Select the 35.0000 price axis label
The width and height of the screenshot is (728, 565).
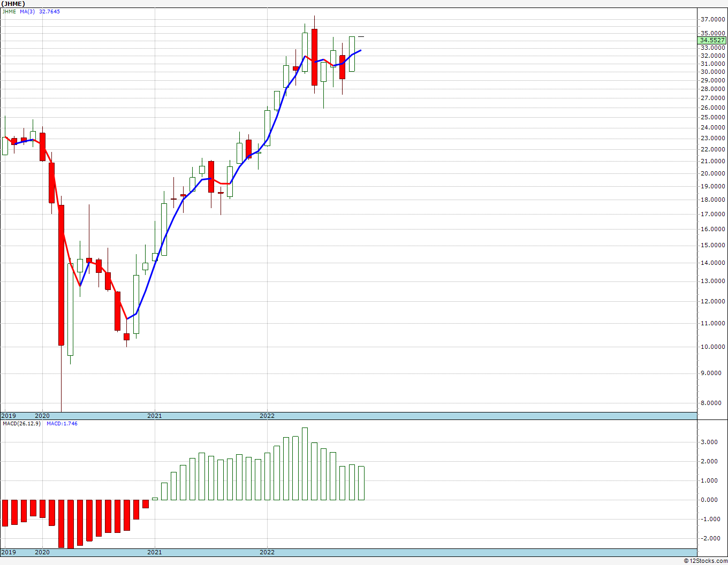tap(714, 33)
